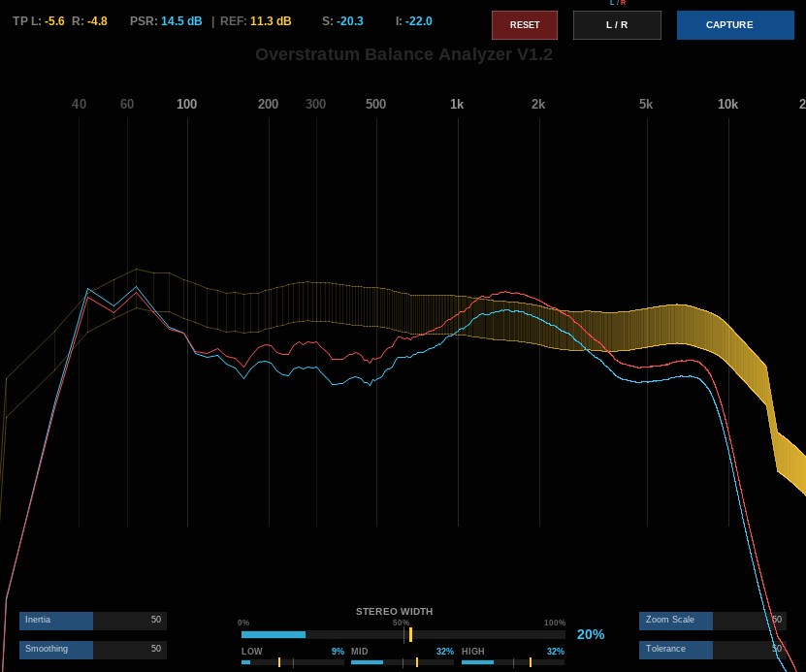Adjust the Inertia slider
Screen dimensions: 806x672
coord(93,620)
